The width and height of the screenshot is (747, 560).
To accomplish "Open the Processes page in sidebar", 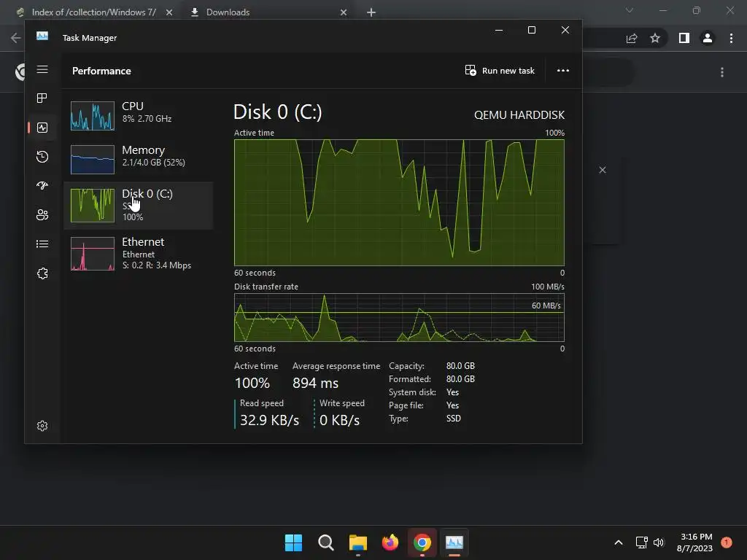I will coord(42,98).
